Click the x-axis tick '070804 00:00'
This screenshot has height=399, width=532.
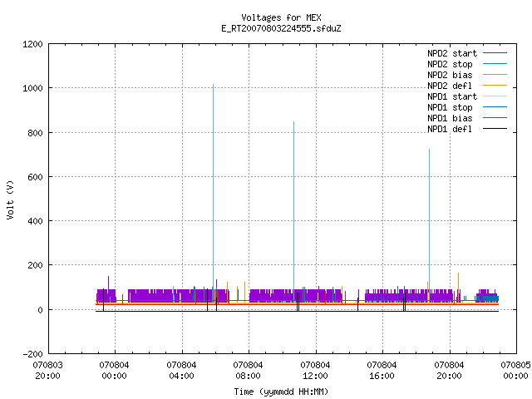115,371
